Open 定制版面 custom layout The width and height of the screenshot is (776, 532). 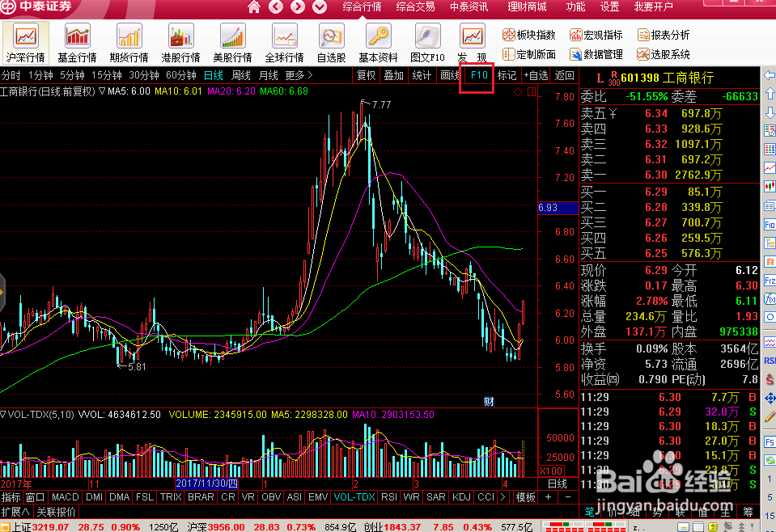click(x=529, y=54)
